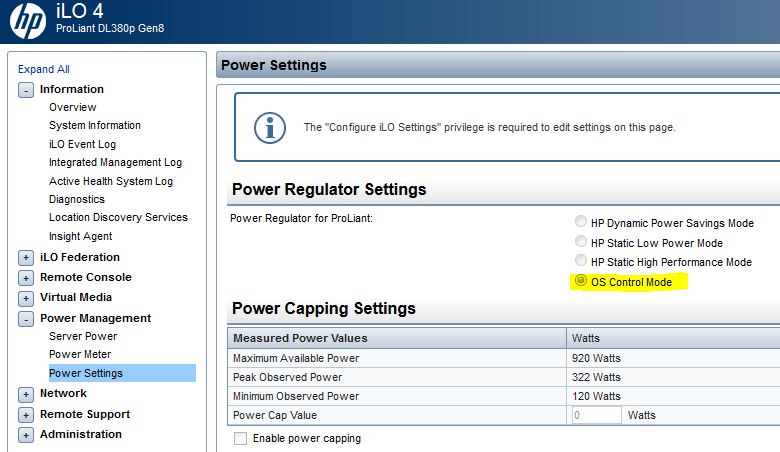Image resolution: width=780 pixels, height=452 pixels.
Task: Open Location Discovery Services
Action: pos(118,217)
